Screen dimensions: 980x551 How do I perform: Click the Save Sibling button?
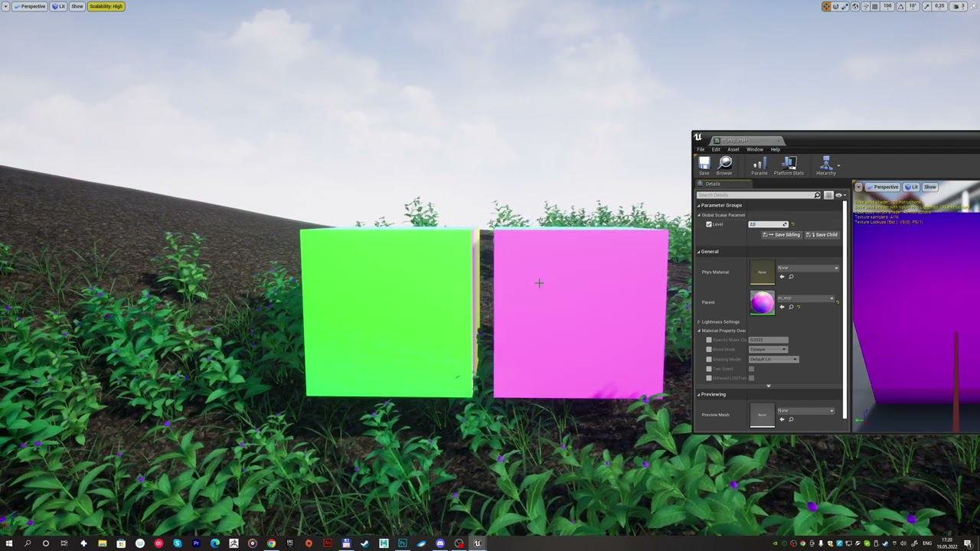782,235
